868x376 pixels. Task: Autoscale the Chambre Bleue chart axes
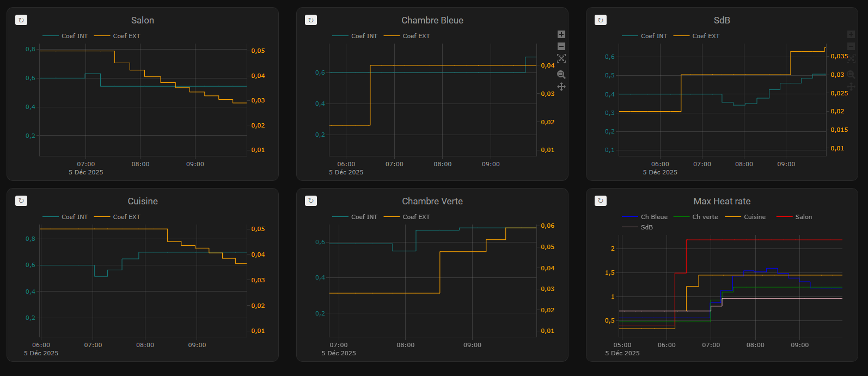561,58
